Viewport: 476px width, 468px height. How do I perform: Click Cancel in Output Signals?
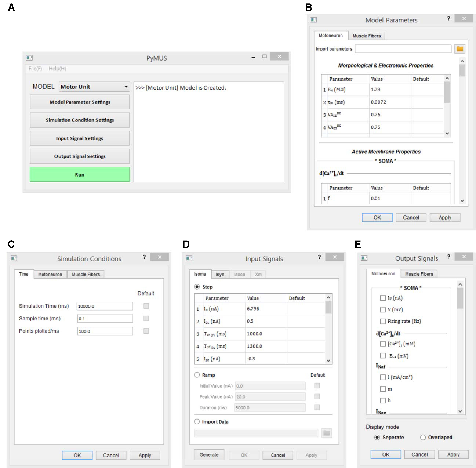419,455
